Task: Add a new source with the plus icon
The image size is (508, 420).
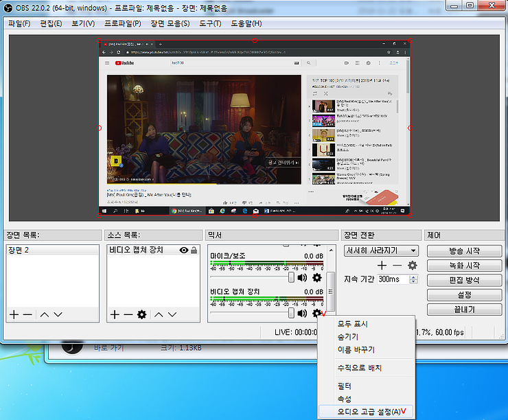Action: tap(115, 314)
